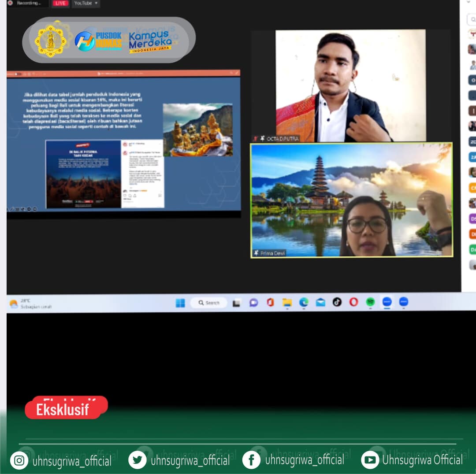The height and width of the screenshot is (474, 476).
Task: Click the Recording status indicator
Action: pyautogui.click(x=26, y=3)
